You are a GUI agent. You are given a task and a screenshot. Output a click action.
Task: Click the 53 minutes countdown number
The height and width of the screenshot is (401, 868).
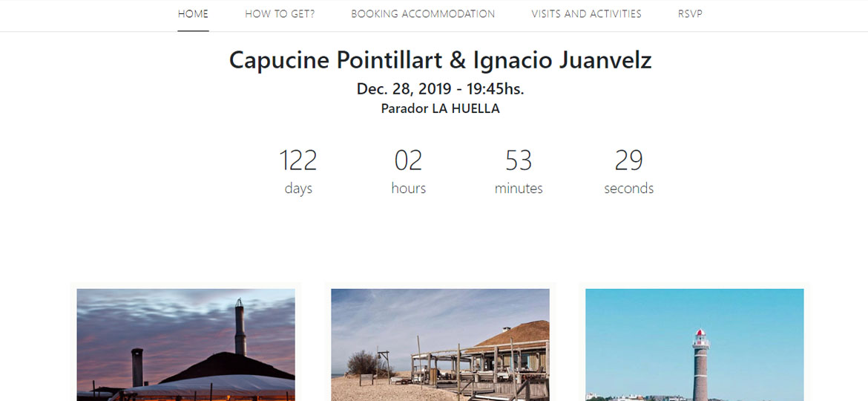[519, 160]
